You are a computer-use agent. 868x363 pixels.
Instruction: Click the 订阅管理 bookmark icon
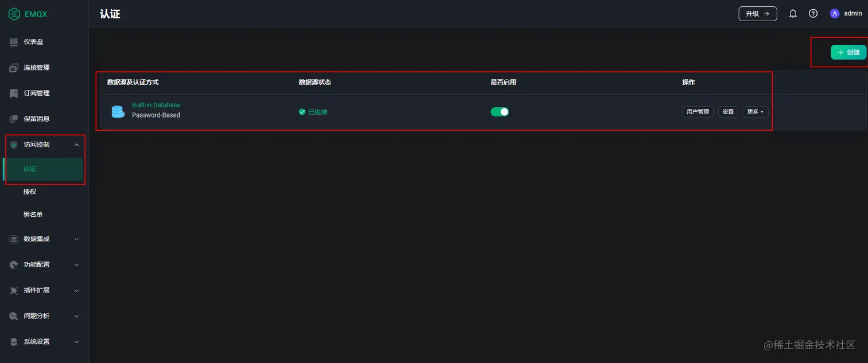point(14,93)
